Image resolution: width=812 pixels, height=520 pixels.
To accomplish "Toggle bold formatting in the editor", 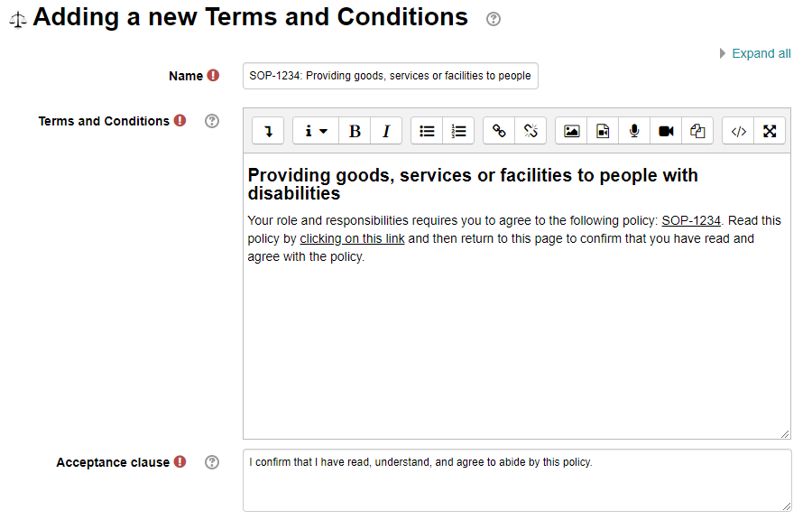I will tap(355, 131).
